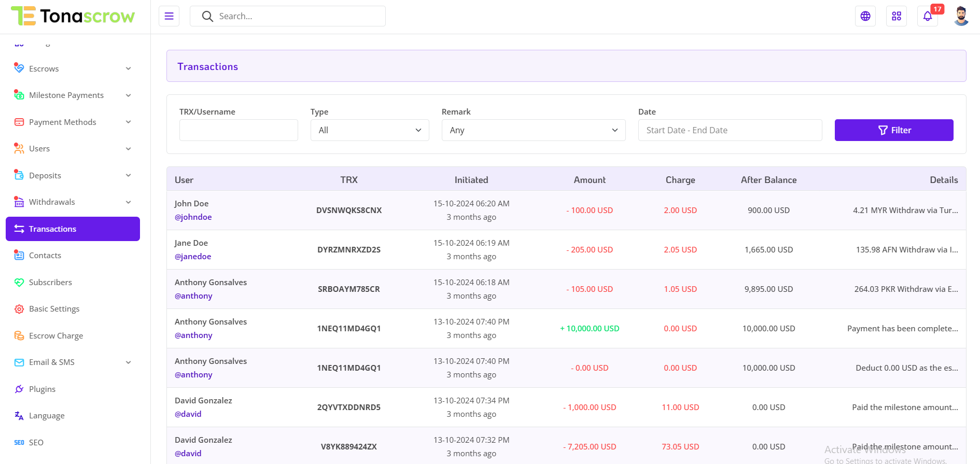Open the Remark dropdown
The height and width of the screenshot is (464, 980).
click(533, 130)
